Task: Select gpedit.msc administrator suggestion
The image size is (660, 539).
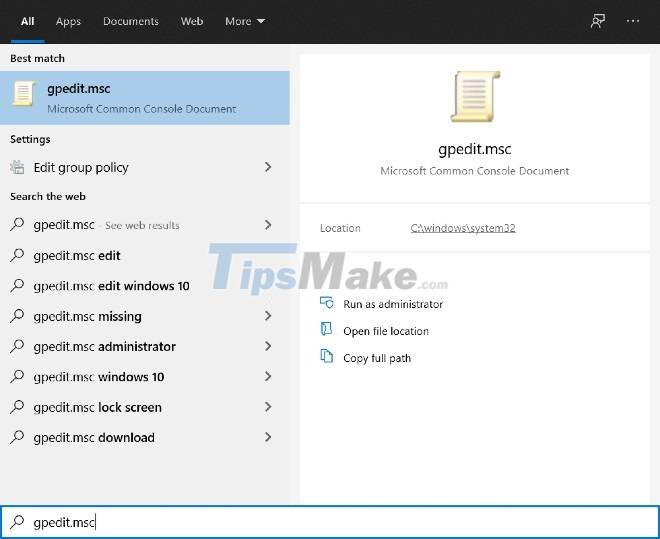Action: click(145, 346)
